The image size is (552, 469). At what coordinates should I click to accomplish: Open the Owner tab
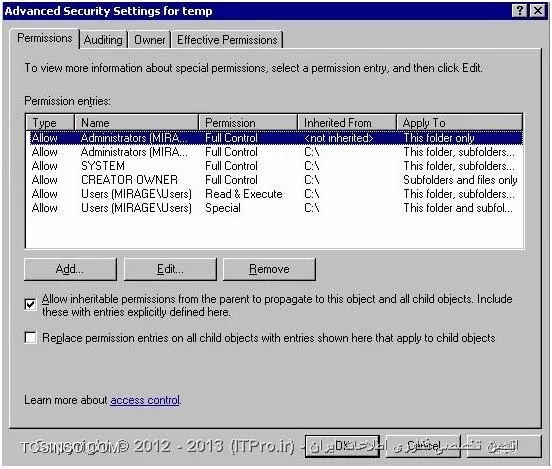(149, 40)
